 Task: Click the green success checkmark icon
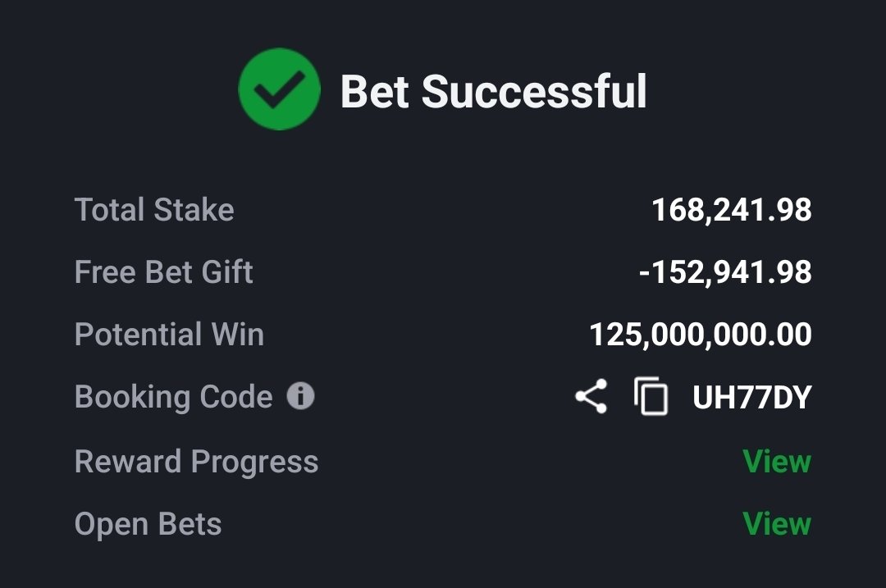[279, 89]
